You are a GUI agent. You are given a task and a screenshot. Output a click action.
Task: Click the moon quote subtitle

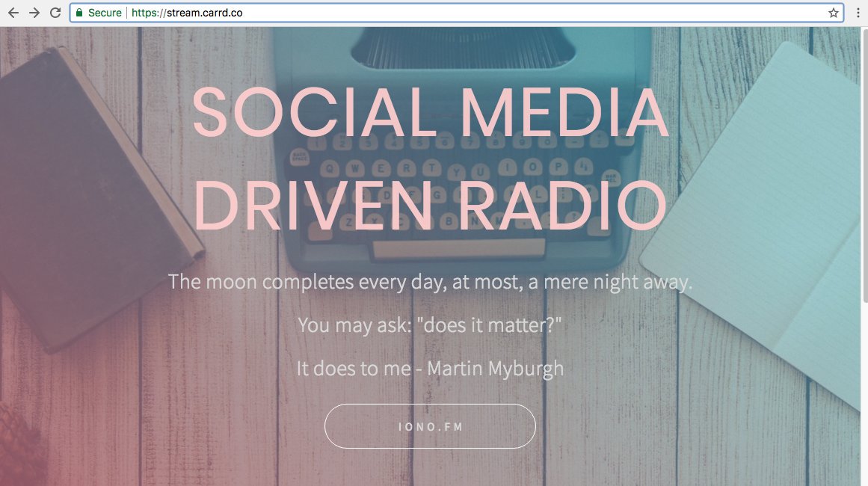coord(431,282)
